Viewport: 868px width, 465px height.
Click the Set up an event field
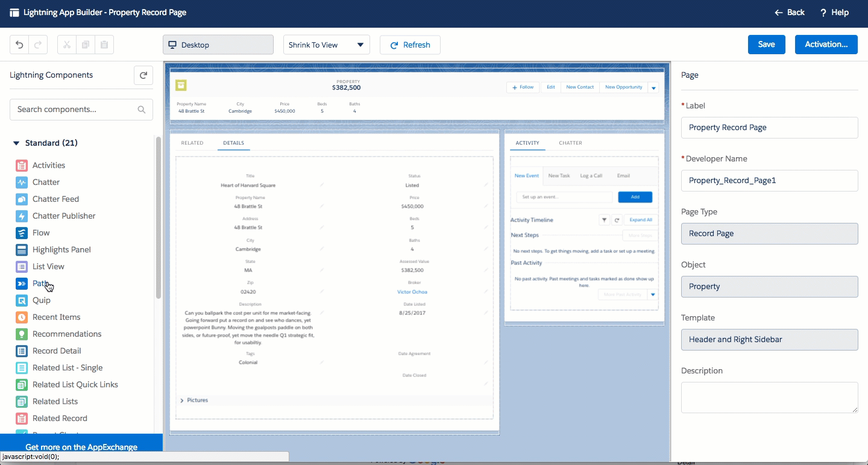[564, 197]
